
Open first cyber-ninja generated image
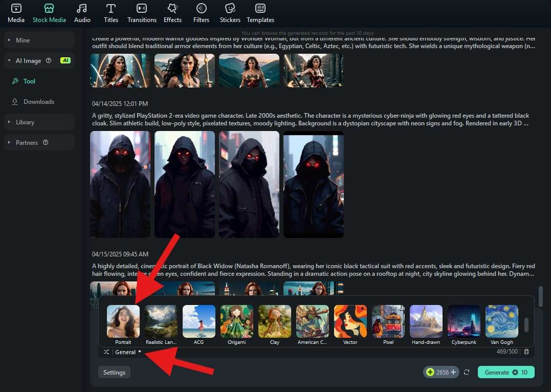120,185
